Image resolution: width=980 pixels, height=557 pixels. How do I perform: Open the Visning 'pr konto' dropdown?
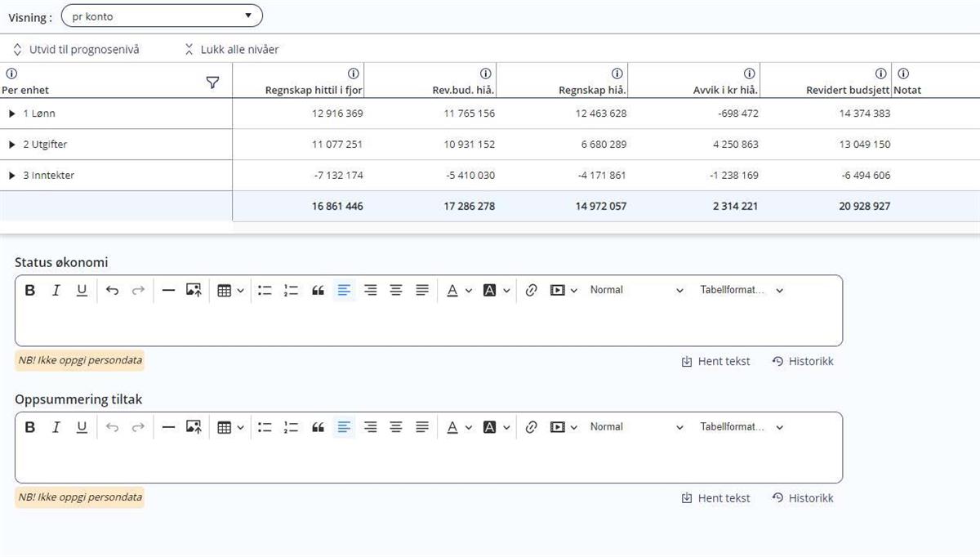162,16
